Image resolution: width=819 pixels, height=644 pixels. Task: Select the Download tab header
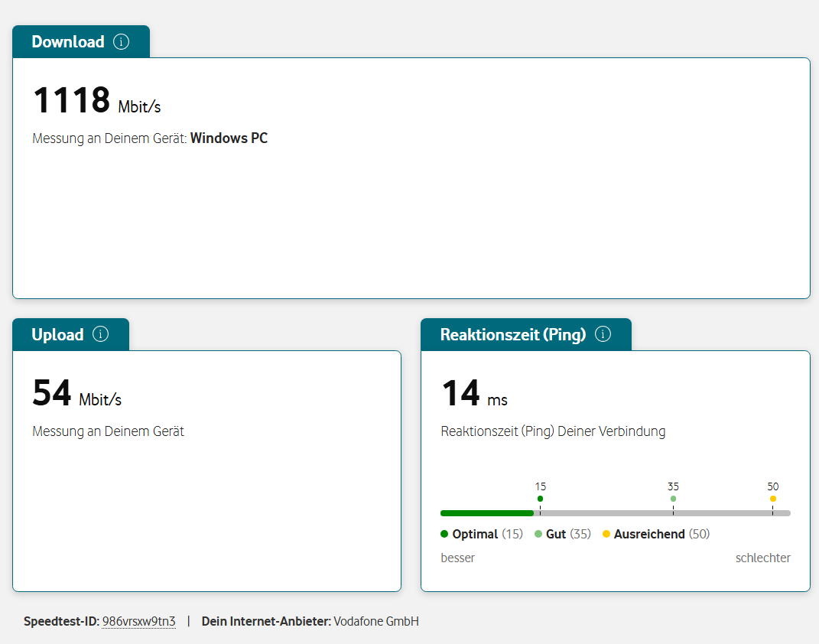click(x=81, y=42)
